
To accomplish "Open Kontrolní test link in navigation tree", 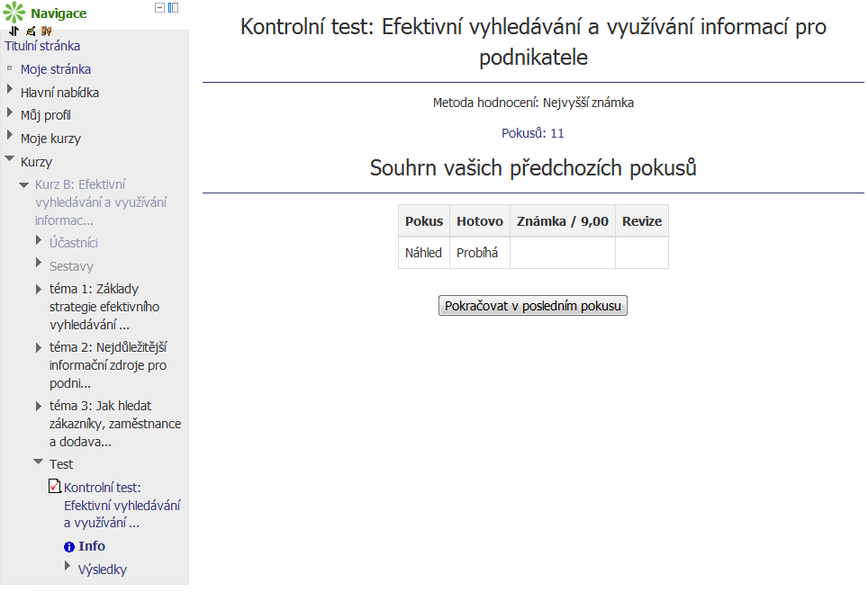I will (122, 505).
